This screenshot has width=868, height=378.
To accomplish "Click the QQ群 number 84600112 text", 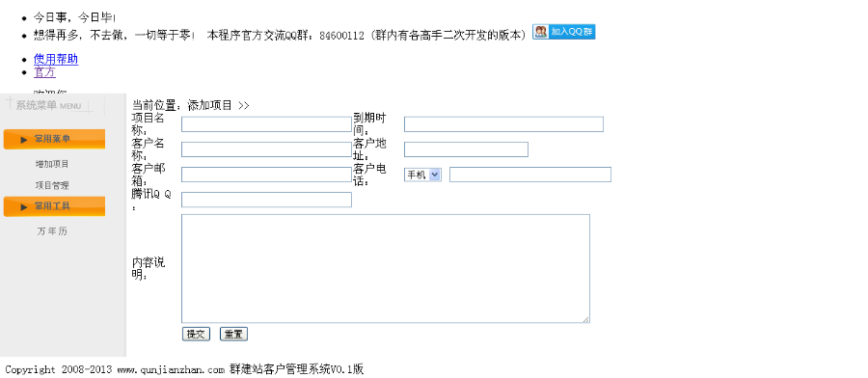I will pos(342,36).
